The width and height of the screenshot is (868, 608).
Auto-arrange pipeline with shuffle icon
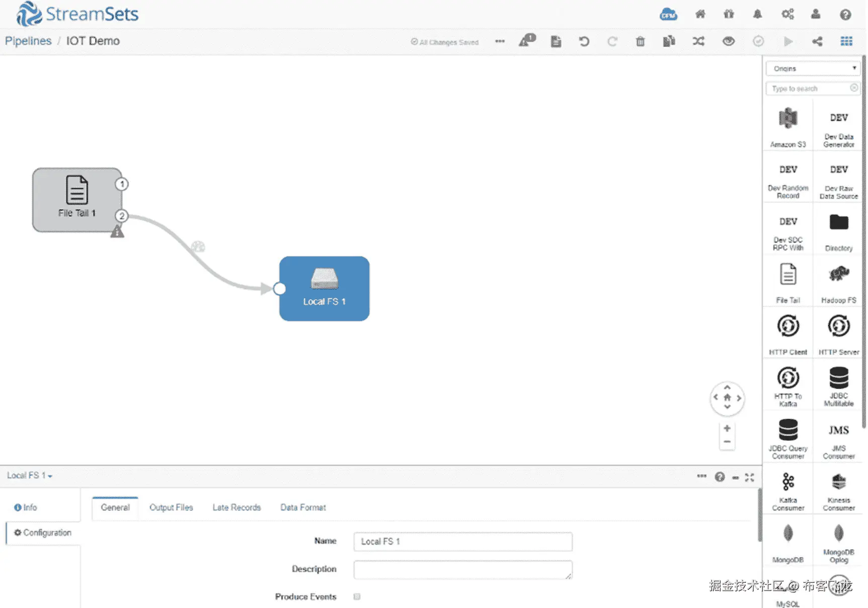(698, 41)
